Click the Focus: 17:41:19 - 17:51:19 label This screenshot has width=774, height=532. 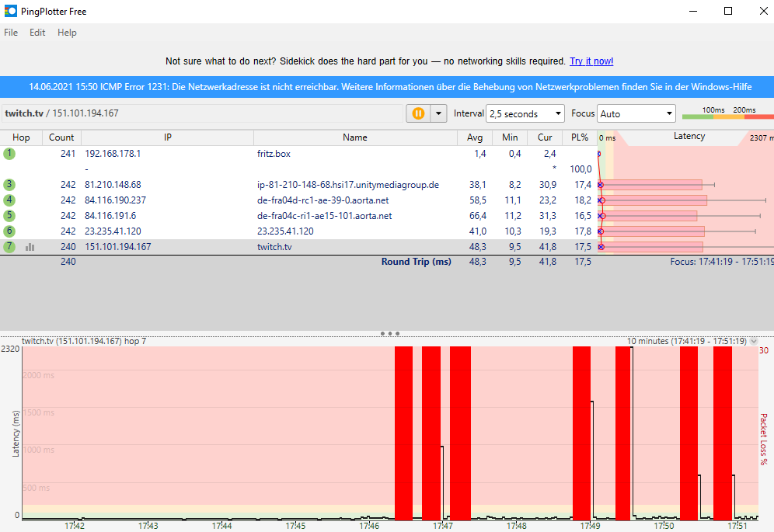[x=722, y=262]
